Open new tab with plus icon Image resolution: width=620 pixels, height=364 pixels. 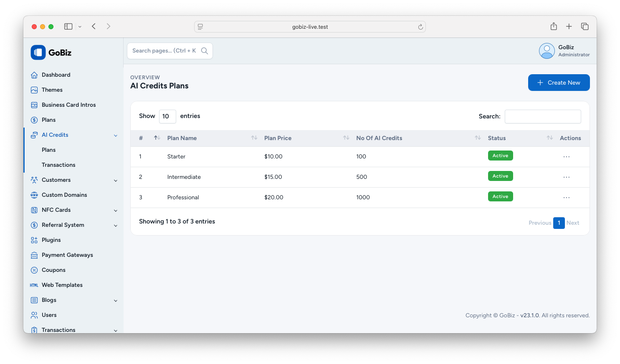click(569, 26)
